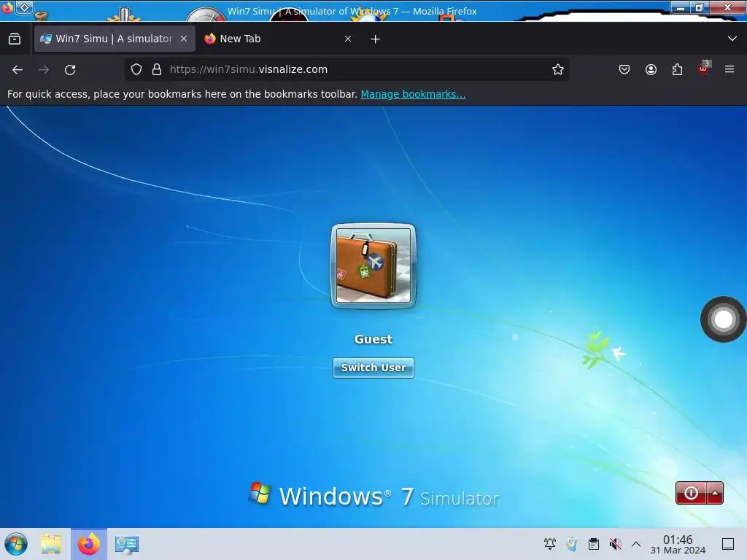Viewport: 747px width, 560px height.
Task: Select the Guest suitcase avatar
Action: [x=373, y=265]
